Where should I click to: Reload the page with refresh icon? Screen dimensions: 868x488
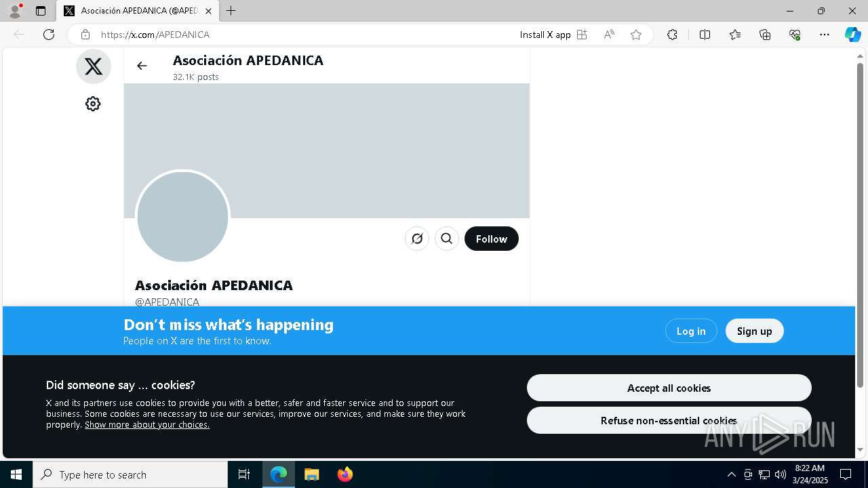pos(49,35)
